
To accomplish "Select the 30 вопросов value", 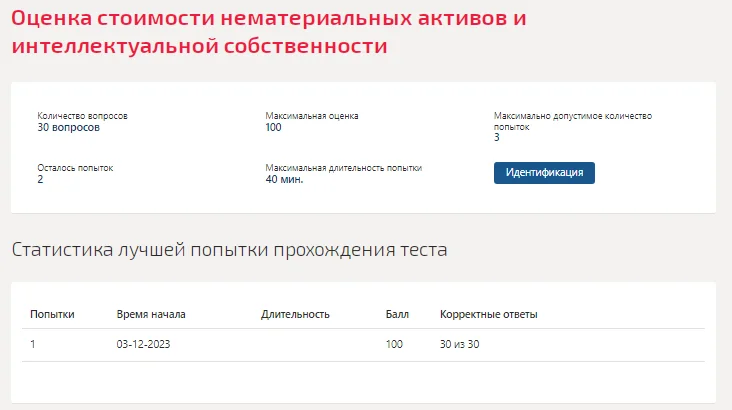I will click(68, 127).
